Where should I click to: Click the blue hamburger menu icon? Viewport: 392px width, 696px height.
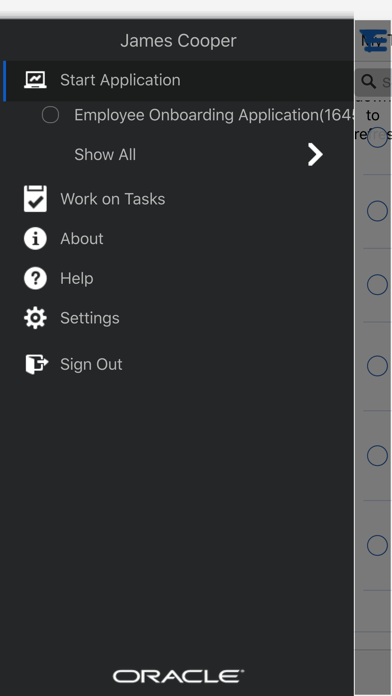pos(373,41)
